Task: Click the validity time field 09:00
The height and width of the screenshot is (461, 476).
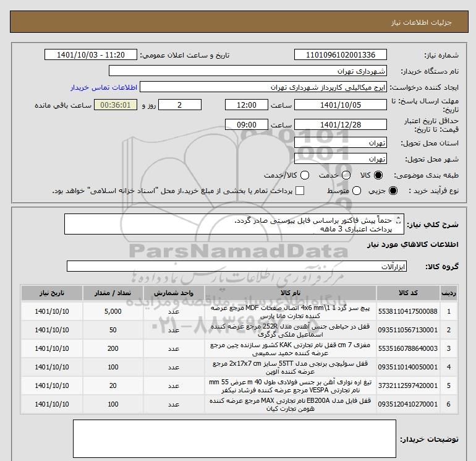Action: click(x=247, y=124)
